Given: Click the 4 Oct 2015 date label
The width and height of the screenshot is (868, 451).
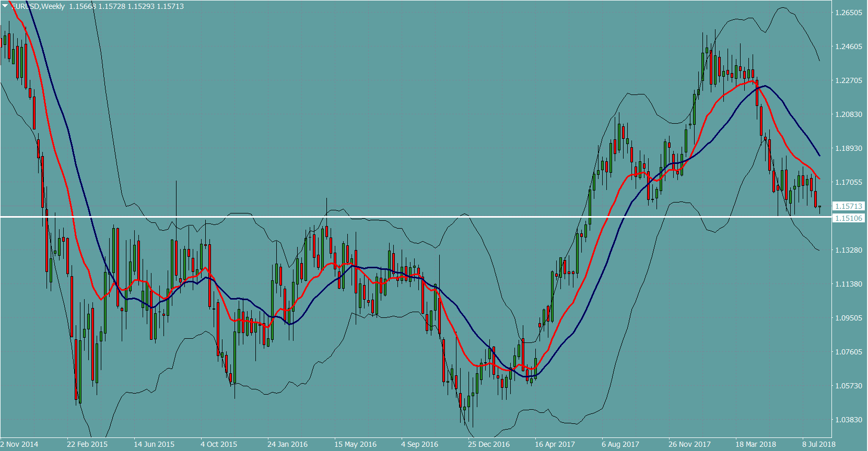Looking at the screenshot, I should tap(219, 444).
